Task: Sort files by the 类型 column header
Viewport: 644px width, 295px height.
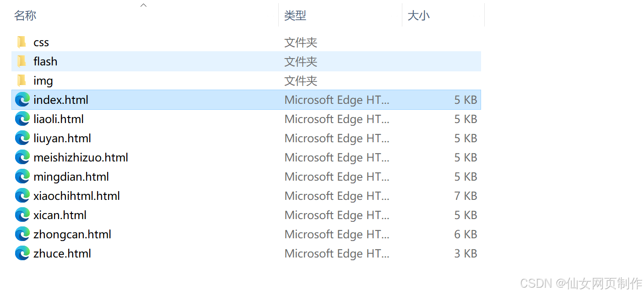Action: [x=295, y=15]
